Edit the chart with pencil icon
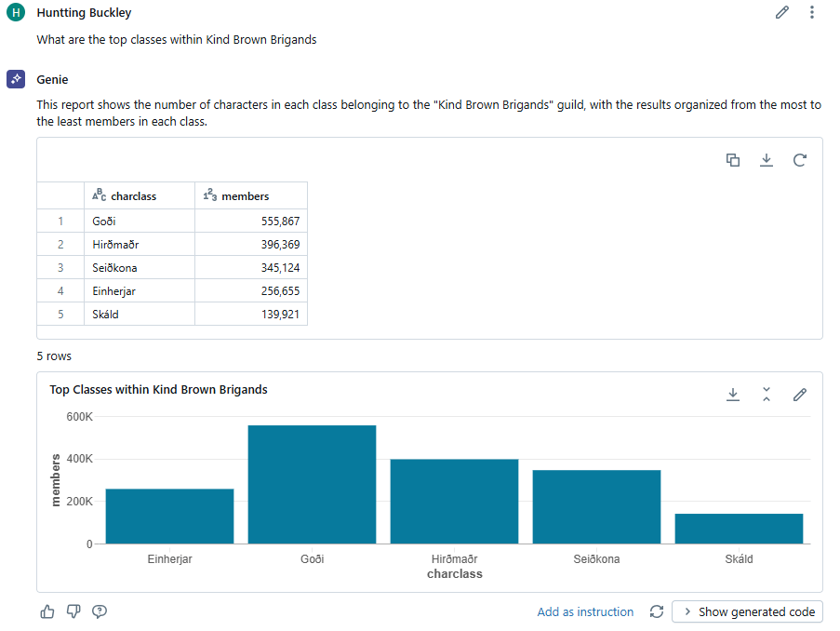This screenshot has height=631, width=840. 799,395
